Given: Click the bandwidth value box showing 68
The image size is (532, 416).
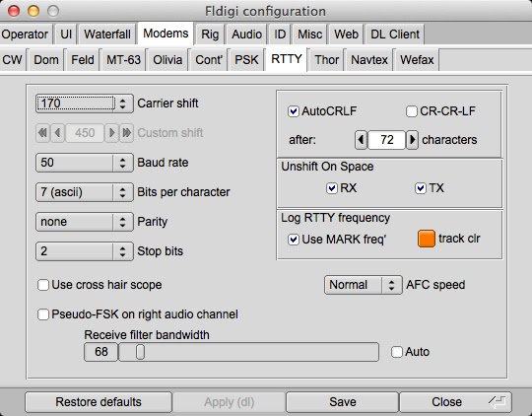Looking at the screenshot, I should pos(101,352).
